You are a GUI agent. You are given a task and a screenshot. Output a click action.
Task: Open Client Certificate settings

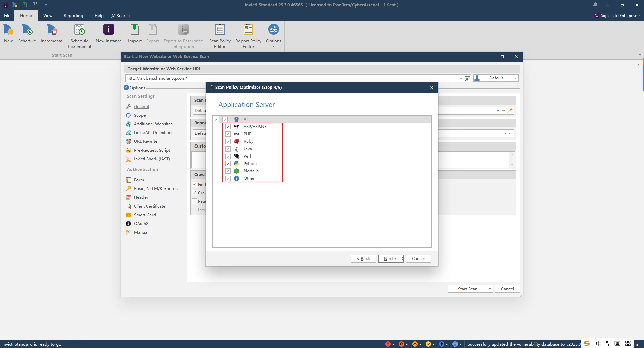pos(150,206)
